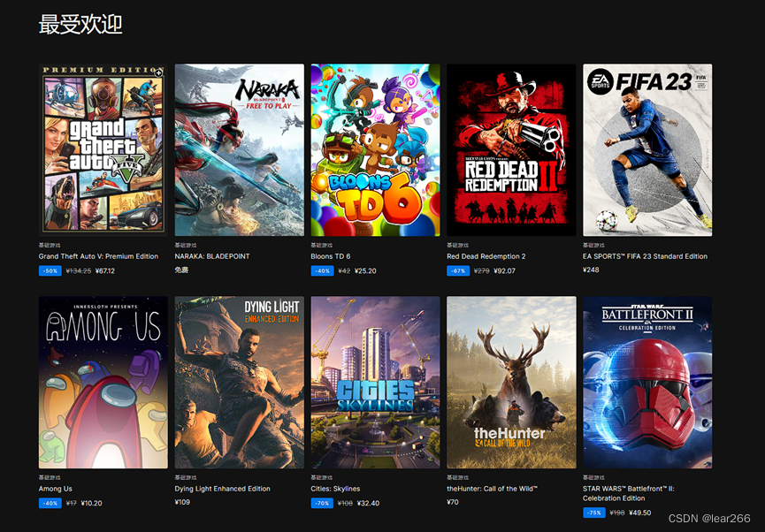Open Grand Theft Auto V cover art

103,149
